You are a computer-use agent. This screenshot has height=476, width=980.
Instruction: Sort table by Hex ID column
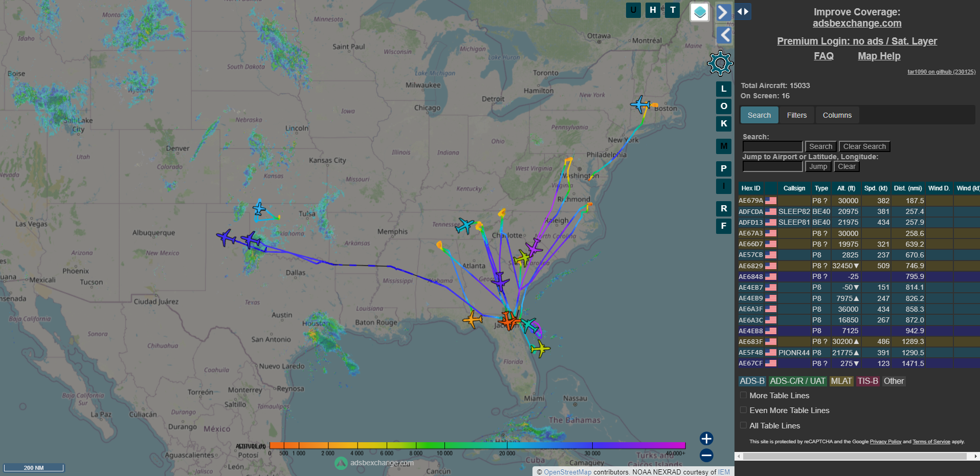[x=751, y=188]
